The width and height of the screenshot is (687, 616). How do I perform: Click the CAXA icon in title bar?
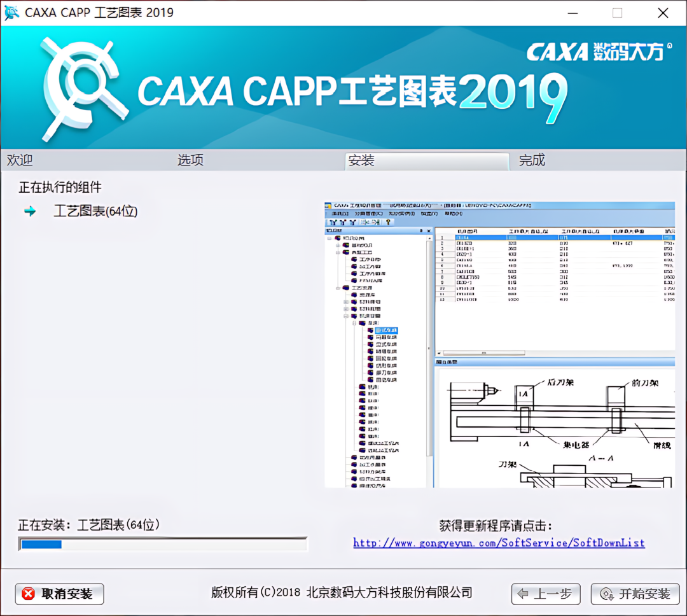coord(11,12)
